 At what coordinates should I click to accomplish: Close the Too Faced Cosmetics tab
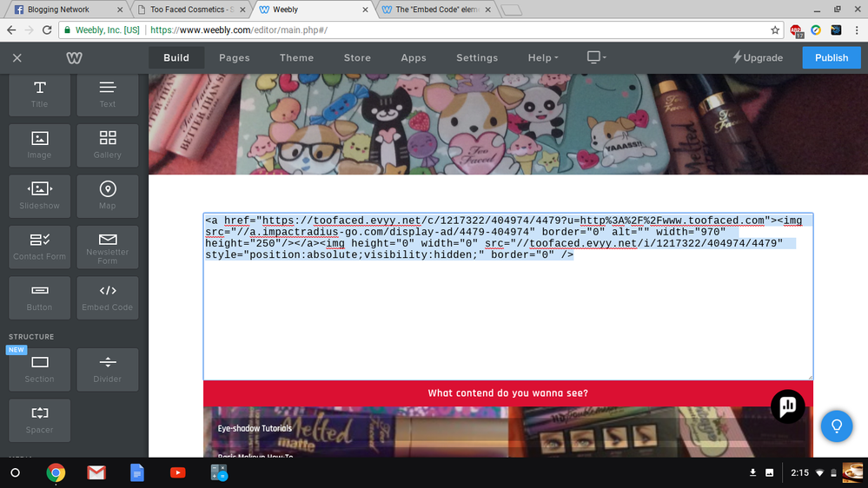[x=242, y=10]
